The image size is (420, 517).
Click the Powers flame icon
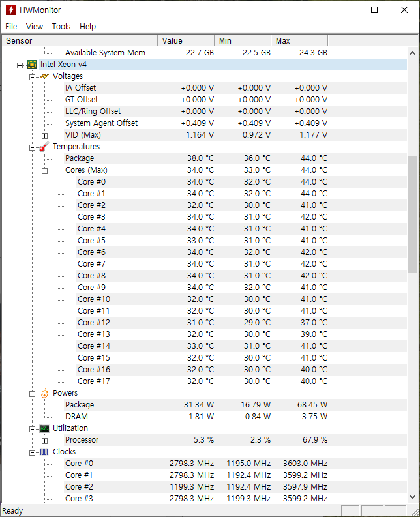(x=44, y=393)
